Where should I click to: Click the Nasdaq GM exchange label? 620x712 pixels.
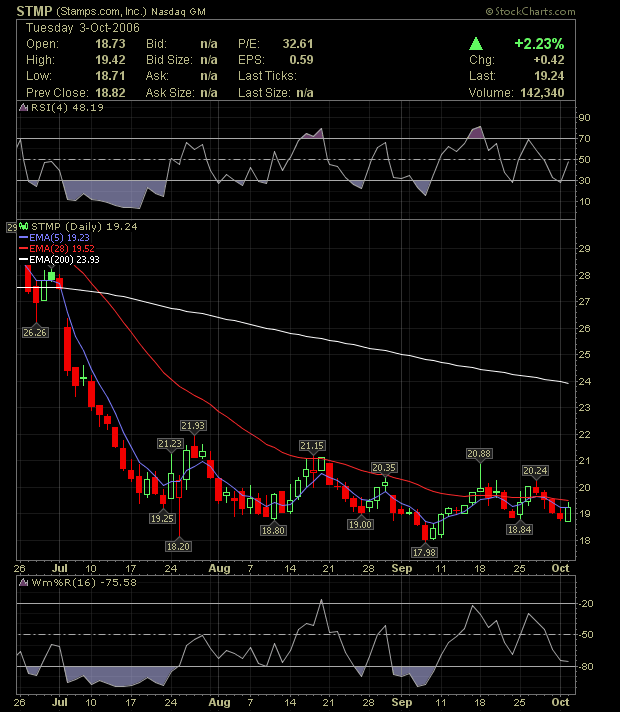coord(178,12)
